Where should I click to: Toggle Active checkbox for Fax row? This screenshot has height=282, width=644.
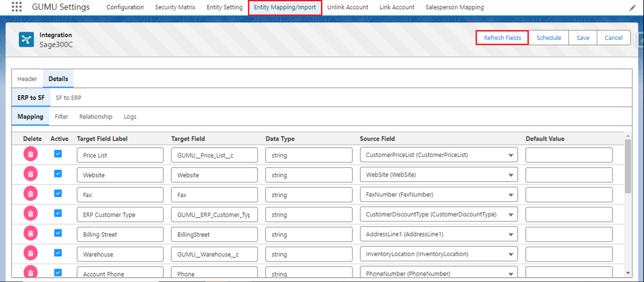tap(58, 193)
